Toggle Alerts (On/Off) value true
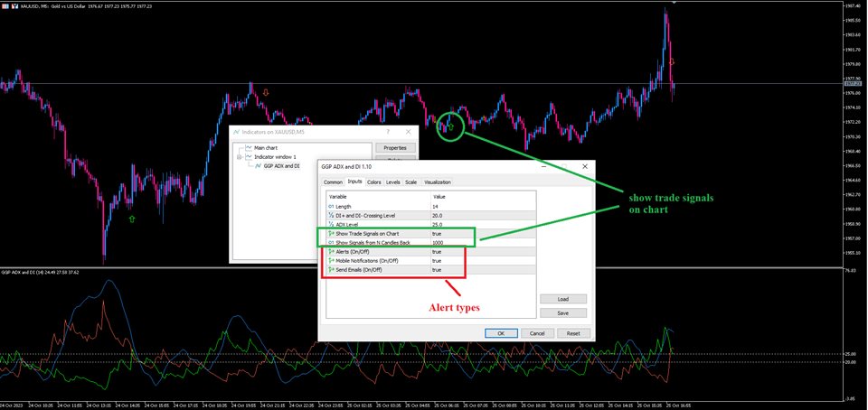This screenshot has width=868, height=410. (x=437, y=251)
